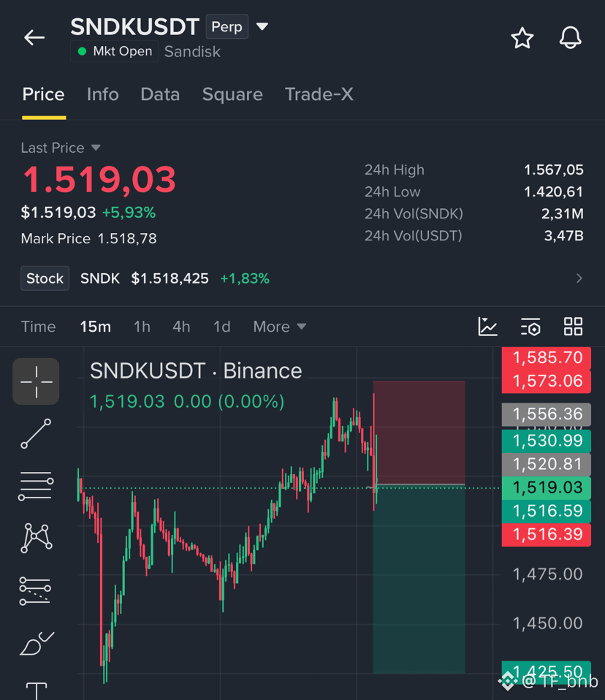Click the 24h Vol(USDT) value 3,47B
The image size is (605, 700).
click(563, 236)
